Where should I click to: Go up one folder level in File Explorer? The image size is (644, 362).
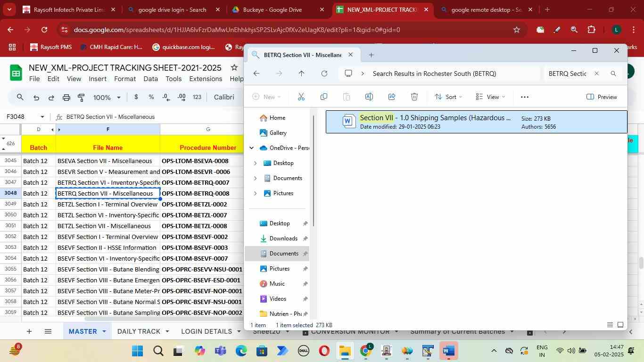coord(301,74)
